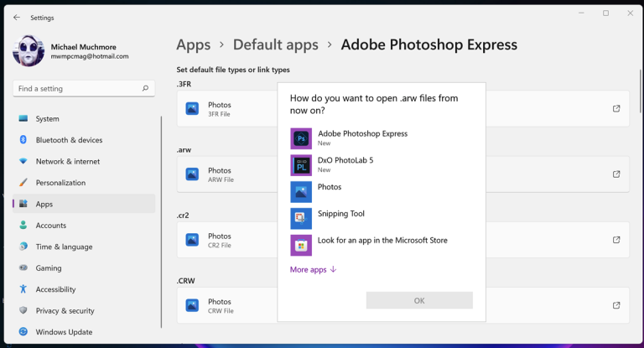Maximize the Settings window
This screenshot has height=348, width=644.
tap(605, 13)
